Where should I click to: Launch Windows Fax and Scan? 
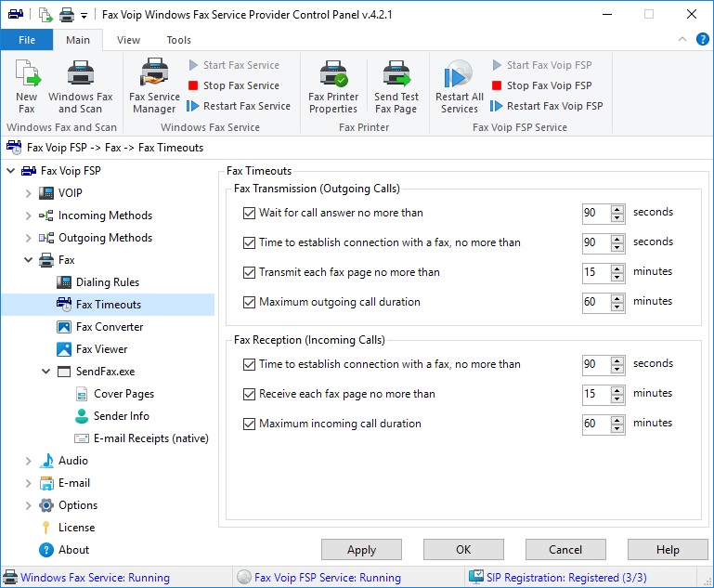click(x=80, y=86)
